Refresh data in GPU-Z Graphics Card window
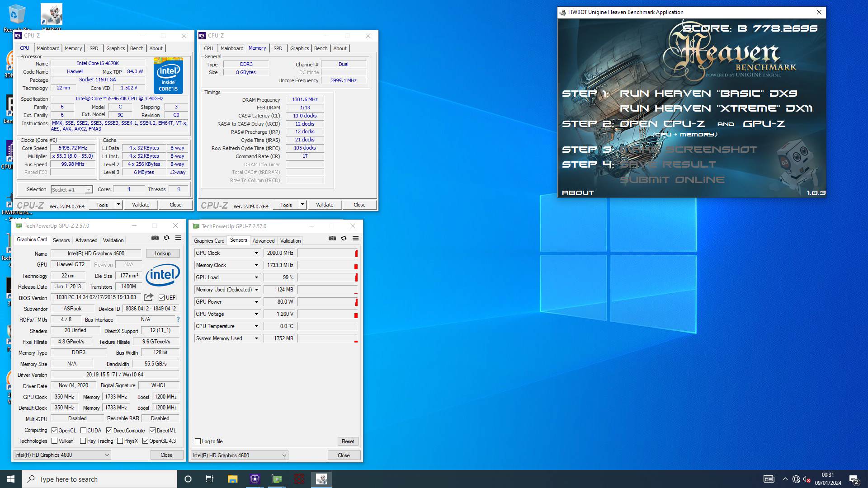This screenshot has height=488, width=868. click(166, 238)
